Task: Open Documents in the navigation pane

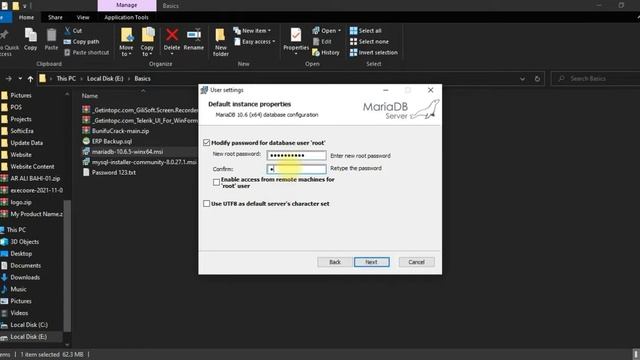Action: pyautogui.click(x=21, y=265)
